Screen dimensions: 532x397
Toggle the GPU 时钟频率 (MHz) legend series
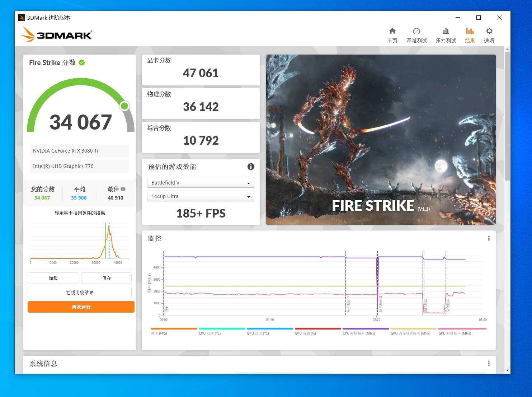pos(462,331)
